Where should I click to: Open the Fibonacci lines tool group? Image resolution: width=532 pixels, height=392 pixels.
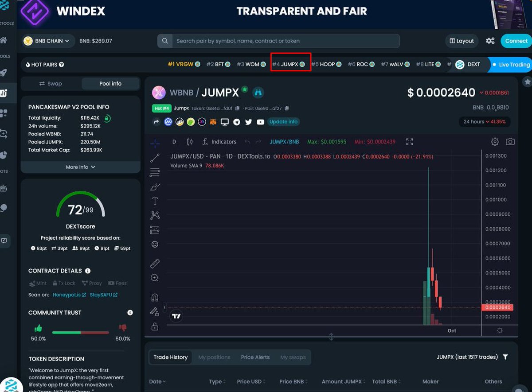(155, 172)
